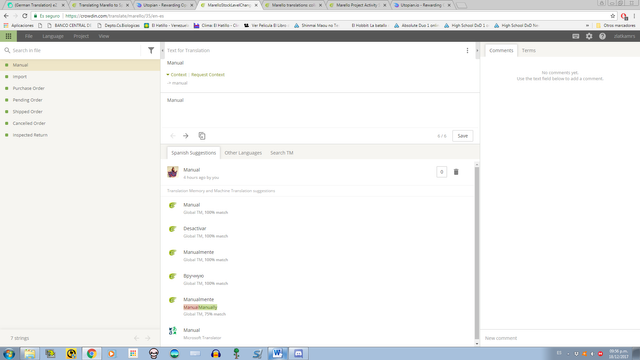The width and height of the screenshot is (640, 360).
Task: Collapse the Context disclosure arrow
Action: 168,75
